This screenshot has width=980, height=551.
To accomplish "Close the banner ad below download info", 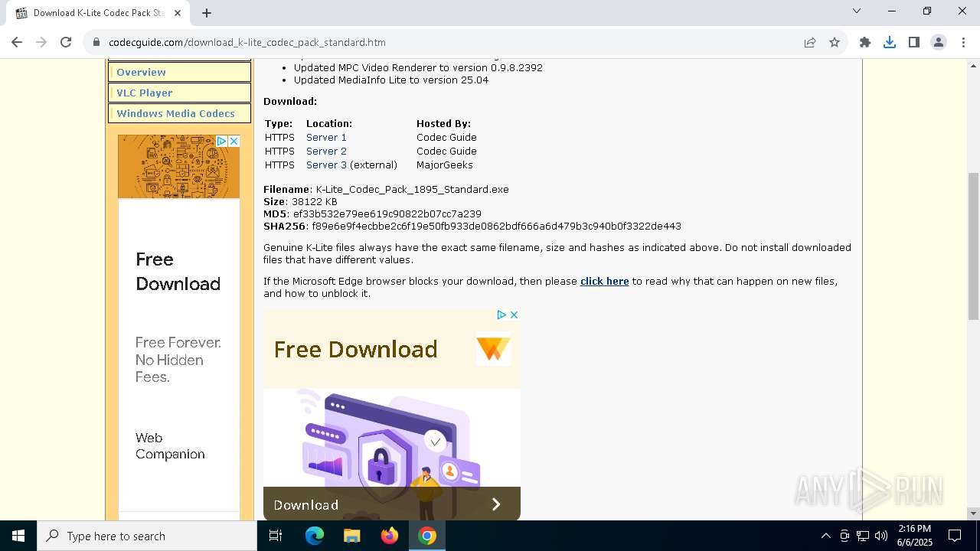I will (x=514, y=315).
